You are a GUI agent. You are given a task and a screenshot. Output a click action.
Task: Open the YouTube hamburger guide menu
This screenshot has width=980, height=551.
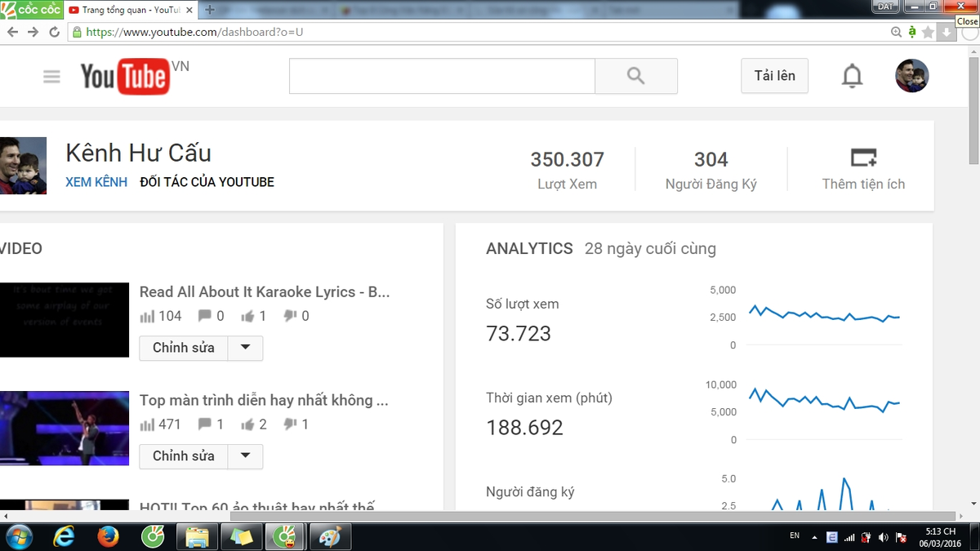(x=51, y=77)
